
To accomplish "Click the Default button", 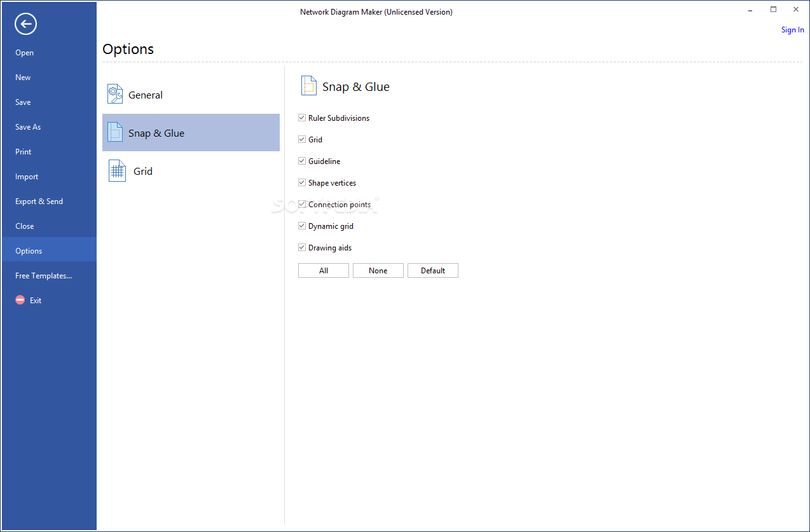I will click(433, 271).
